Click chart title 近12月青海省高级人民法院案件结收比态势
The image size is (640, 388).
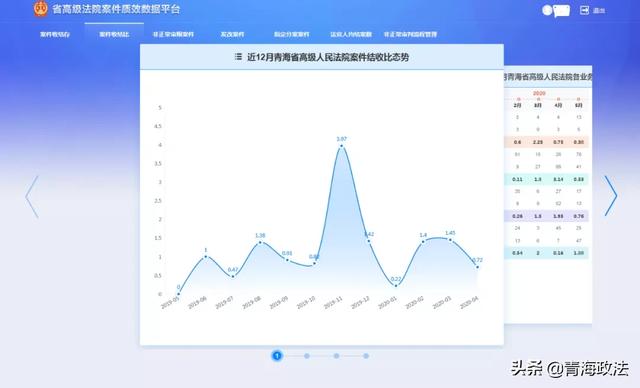[x=328, y=57]
